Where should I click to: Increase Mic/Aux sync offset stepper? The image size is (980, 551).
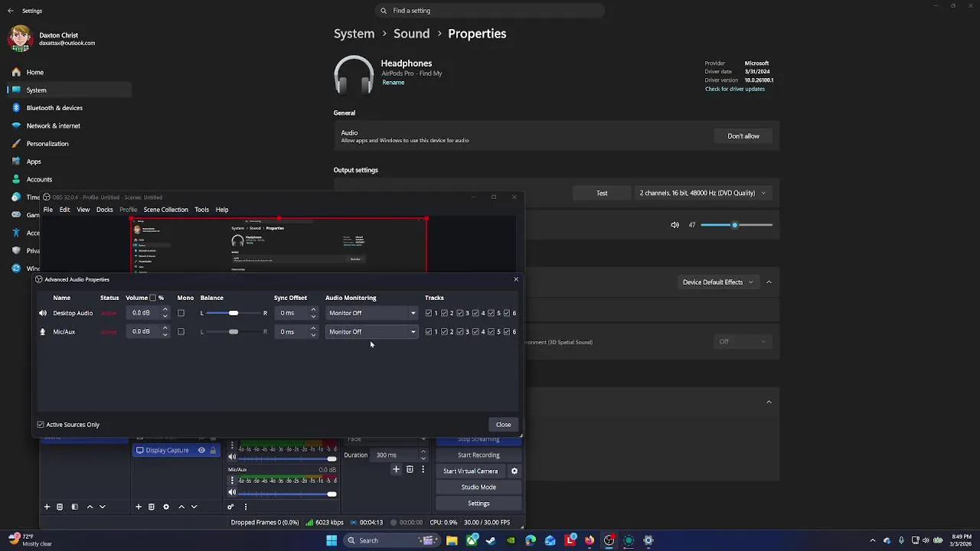point(313,328)
